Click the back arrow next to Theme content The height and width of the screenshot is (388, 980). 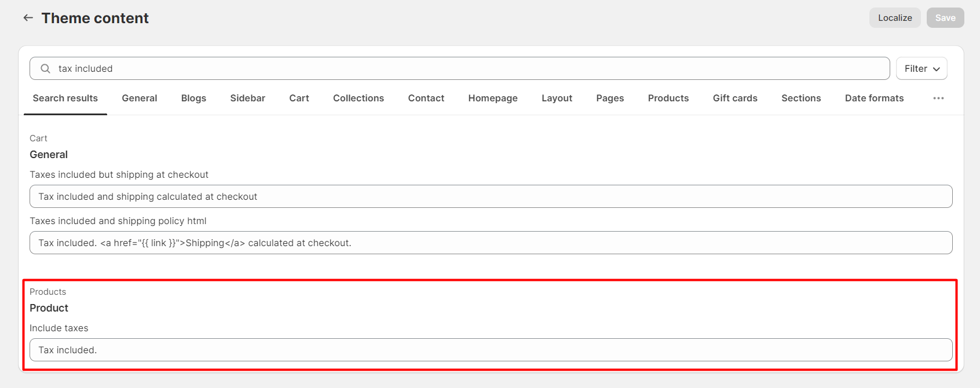click(28, 18)
